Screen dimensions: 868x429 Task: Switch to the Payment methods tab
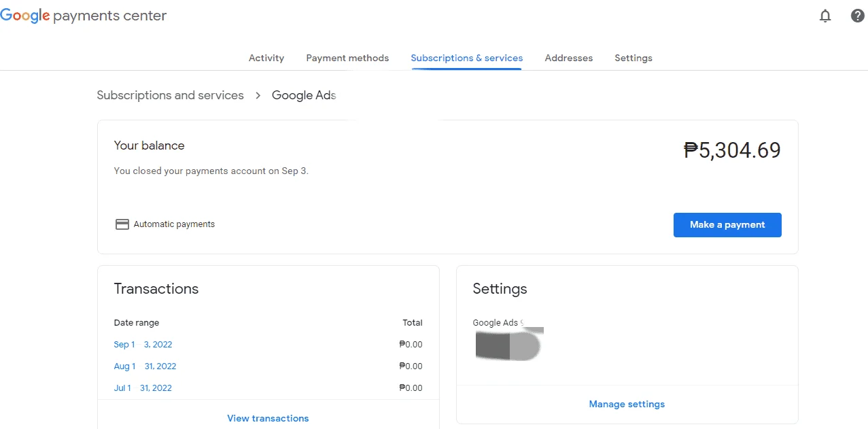347,58
